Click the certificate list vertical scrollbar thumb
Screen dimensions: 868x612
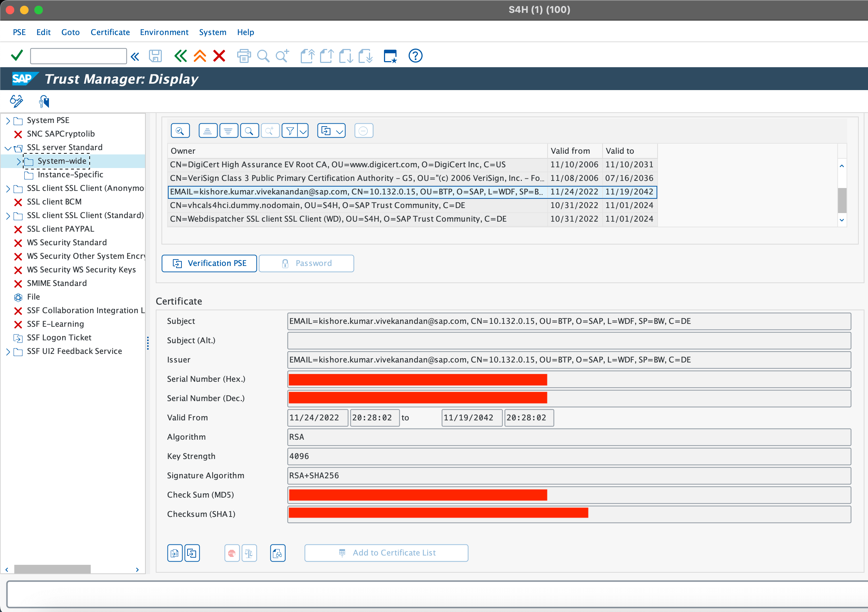click(842, 201)
